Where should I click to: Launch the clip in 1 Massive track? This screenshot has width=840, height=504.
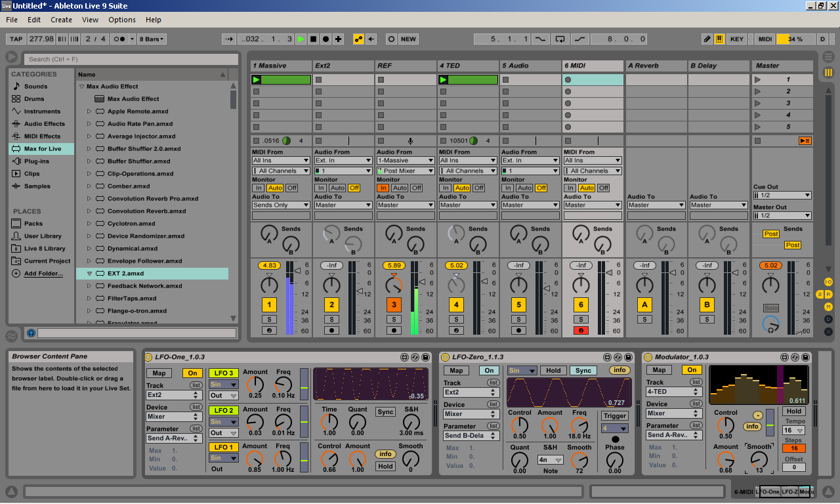pos(257,80)
